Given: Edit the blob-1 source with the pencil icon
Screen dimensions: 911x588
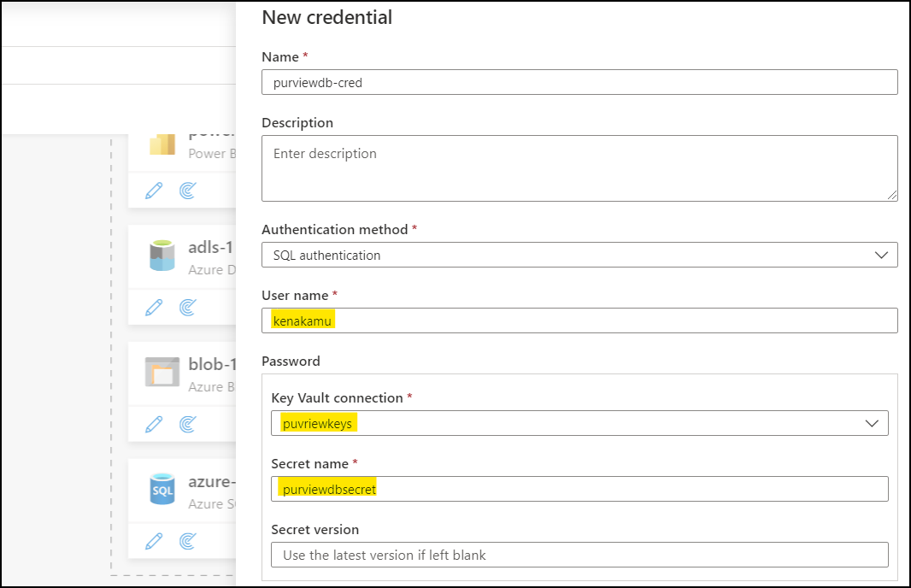Looking at the screenshot, I should pos(154,424).
